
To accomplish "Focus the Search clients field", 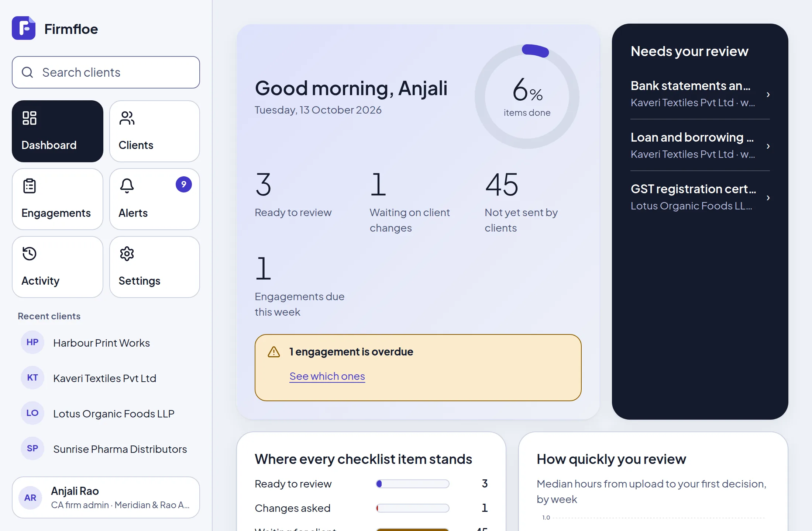I will [x=106, y=72].
